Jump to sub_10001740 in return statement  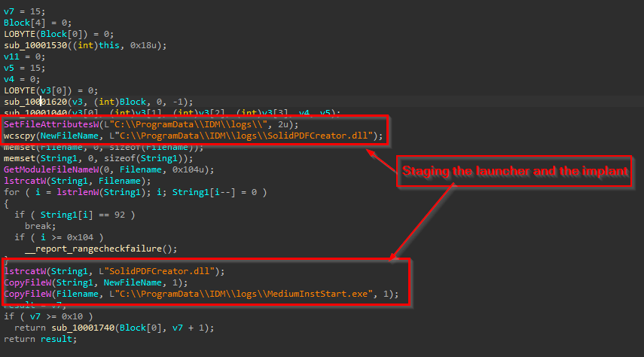[83, 328]
